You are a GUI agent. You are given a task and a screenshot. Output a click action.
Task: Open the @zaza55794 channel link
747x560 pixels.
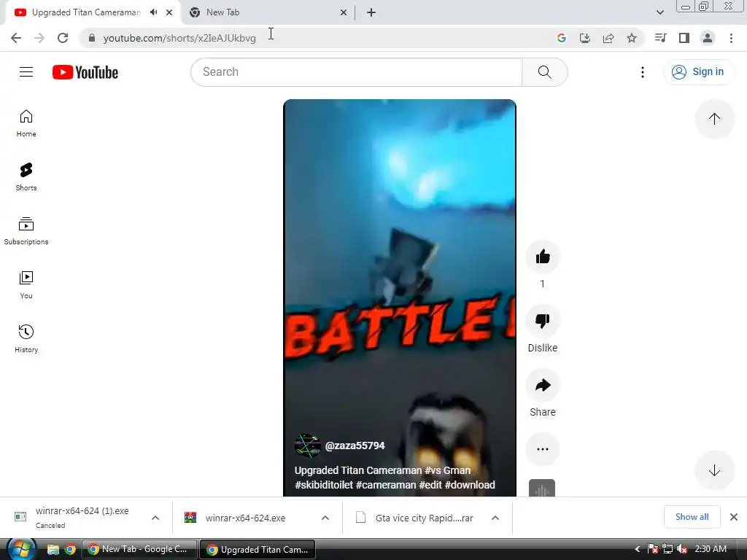355,446
